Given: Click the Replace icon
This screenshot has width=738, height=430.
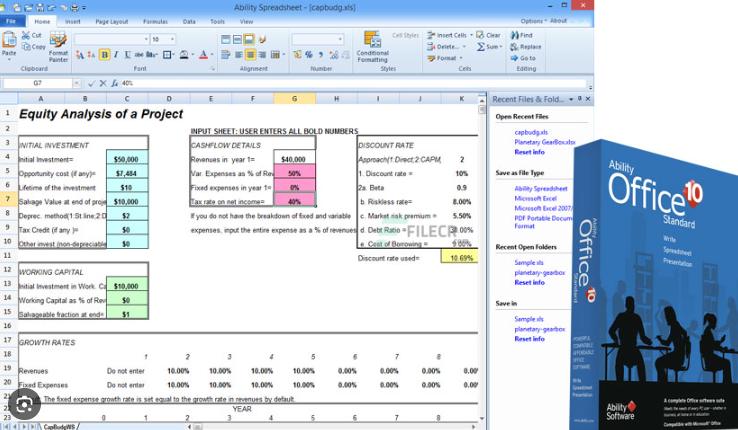Looking at the screenshot, I should (x=514, y=47).
